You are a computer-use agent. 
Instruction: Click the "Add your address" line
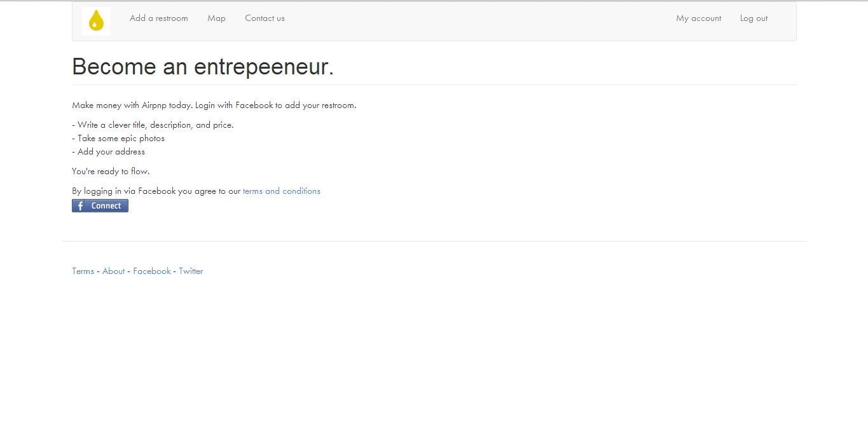coord(109,152)
